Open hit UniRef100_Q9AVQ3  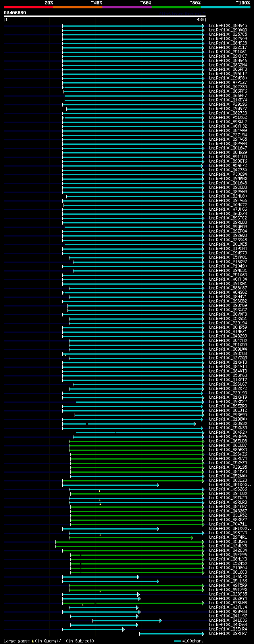(x=228, y=30)
